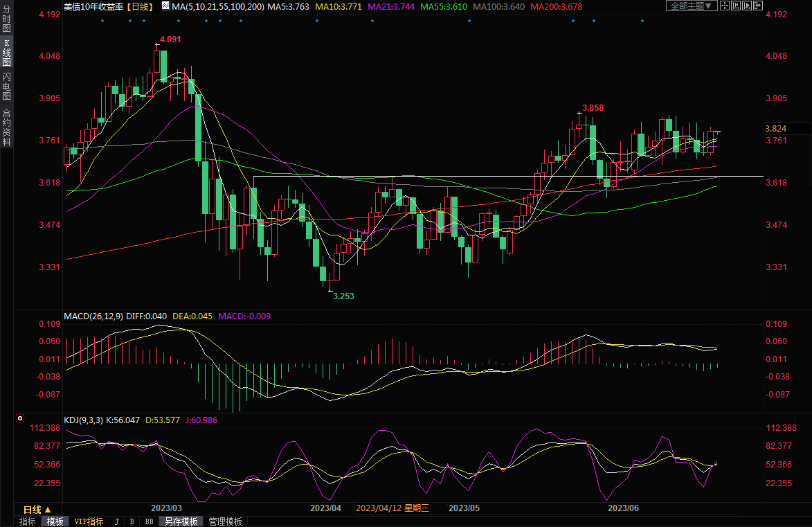This screenshot has width=812, height=527.
Task: Switch to the 指标 tab
Action: click(x=28, y=521)
